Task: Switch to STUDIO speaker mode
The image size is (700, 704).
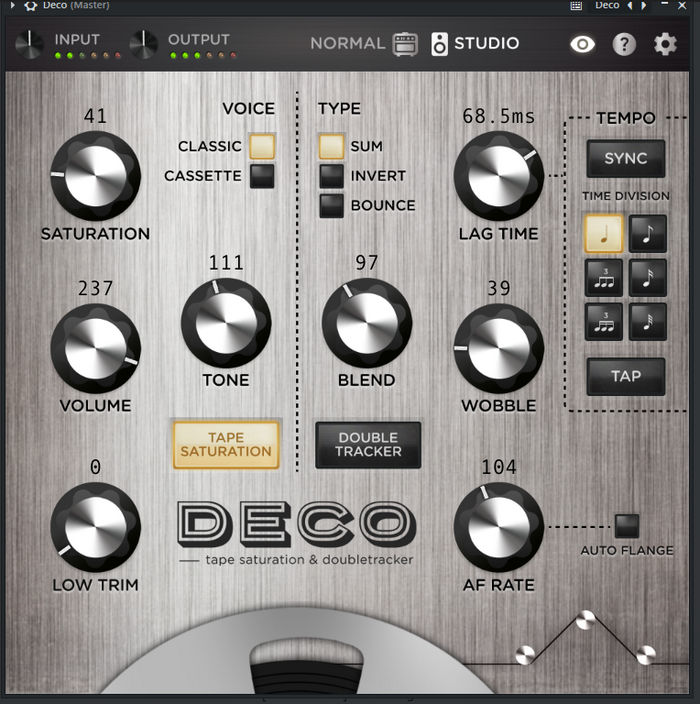Action: [475, 44]
